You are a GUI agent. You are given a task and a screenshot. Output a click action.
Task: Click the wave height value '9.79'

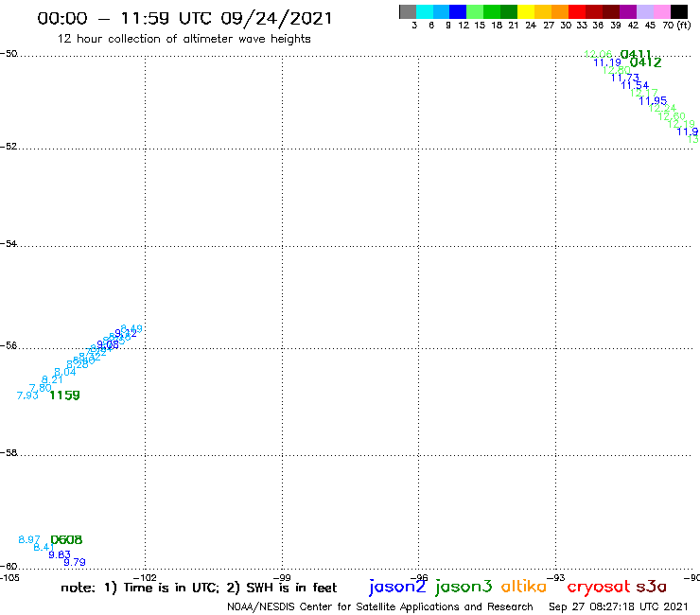pyautogui.click(x=75, y=563)
